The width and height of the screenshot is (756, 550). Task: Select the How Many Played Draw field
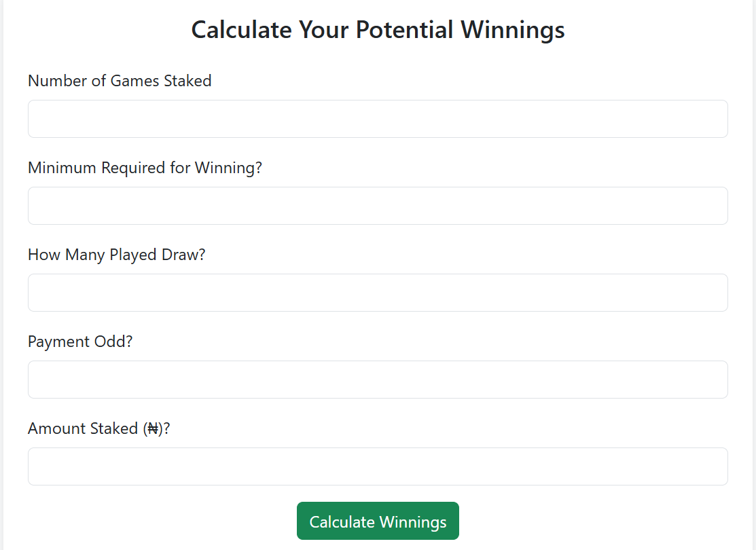pos(378,293)
